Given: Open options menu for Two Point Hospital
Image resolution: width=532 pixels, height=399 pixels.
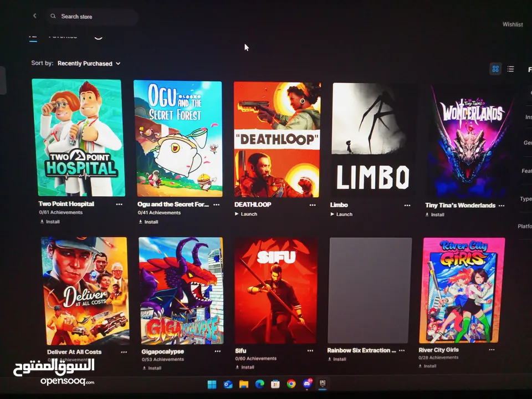Looking at the screenshot, I should click(x=119, y=204).
